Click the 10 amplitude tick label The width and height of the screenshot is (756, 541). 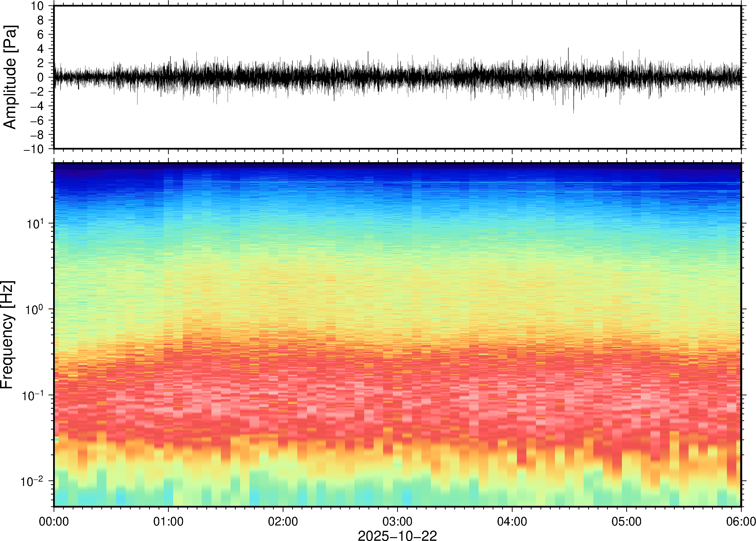click(37, 6)
